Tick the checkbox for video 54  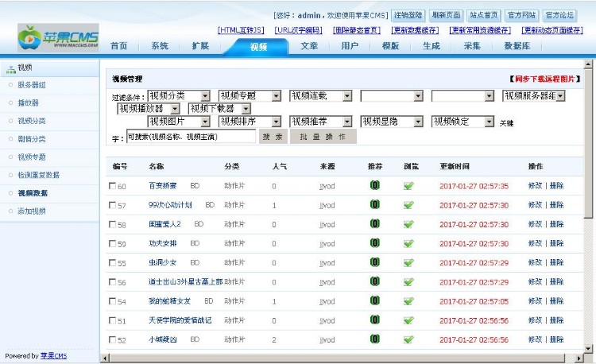112,301
